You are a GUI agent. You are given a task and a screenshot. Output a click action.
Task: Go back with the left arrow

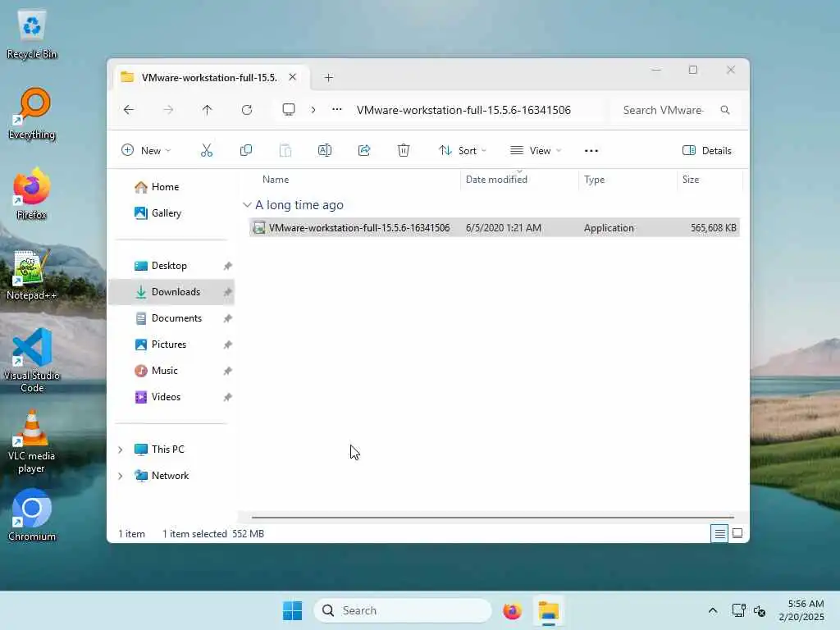(x=129, y=110)
